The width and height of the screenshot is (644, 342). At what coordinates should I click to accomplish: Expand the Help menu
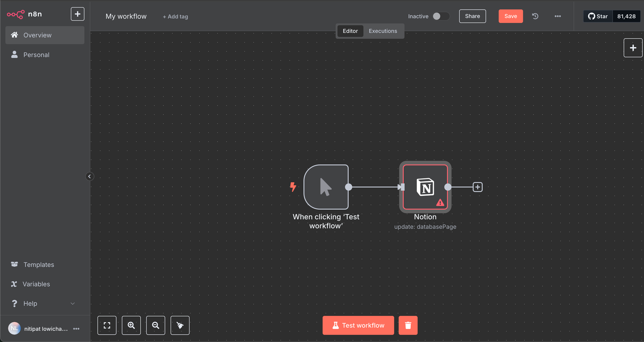tap(45, 303)
